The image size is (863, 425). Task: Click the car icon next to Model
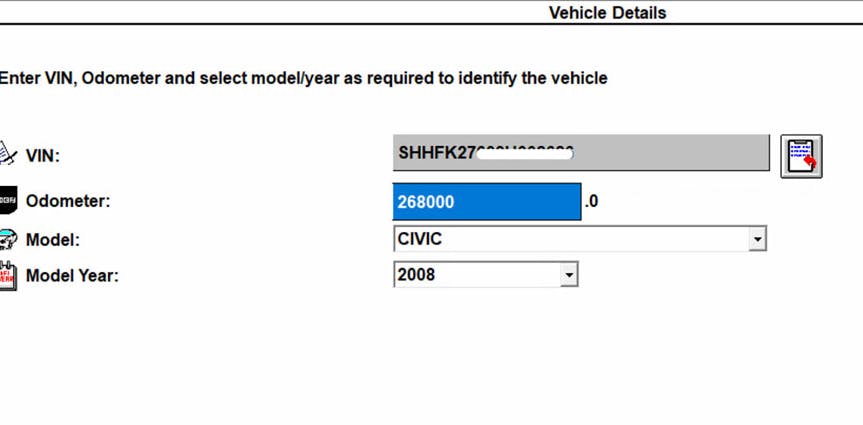coord(8,239)
